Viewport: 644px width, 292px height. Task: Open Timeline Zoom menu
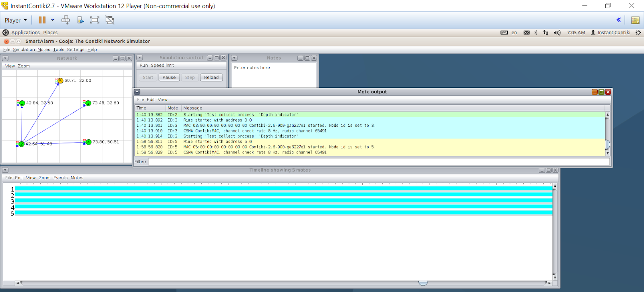[45, 178]
